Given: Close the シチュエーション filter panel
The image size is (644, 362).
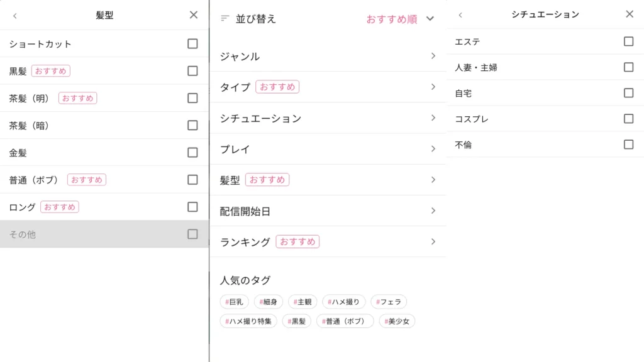Looking at the screenshot, I should (x=630, y=14).
